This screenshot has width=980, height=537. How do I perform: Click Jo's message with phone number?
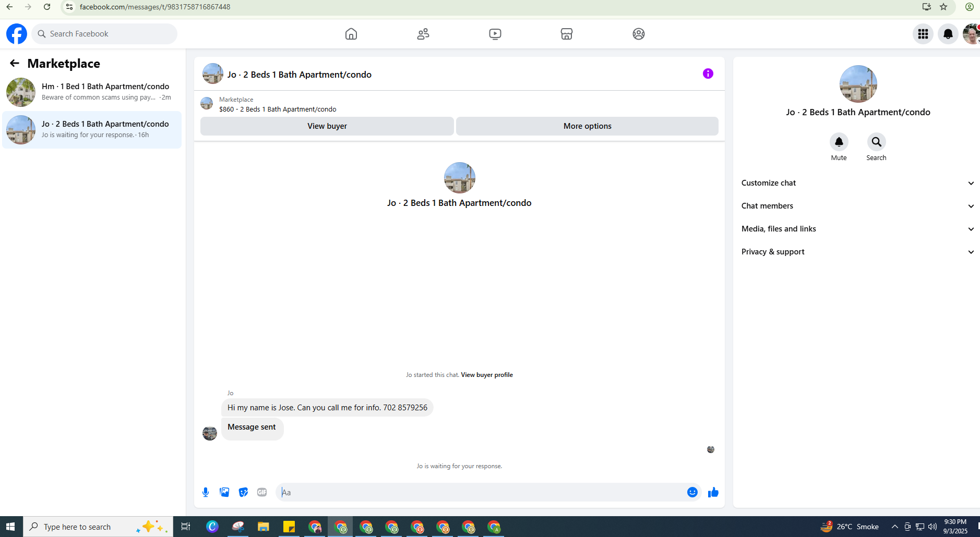tap(327, 408)
